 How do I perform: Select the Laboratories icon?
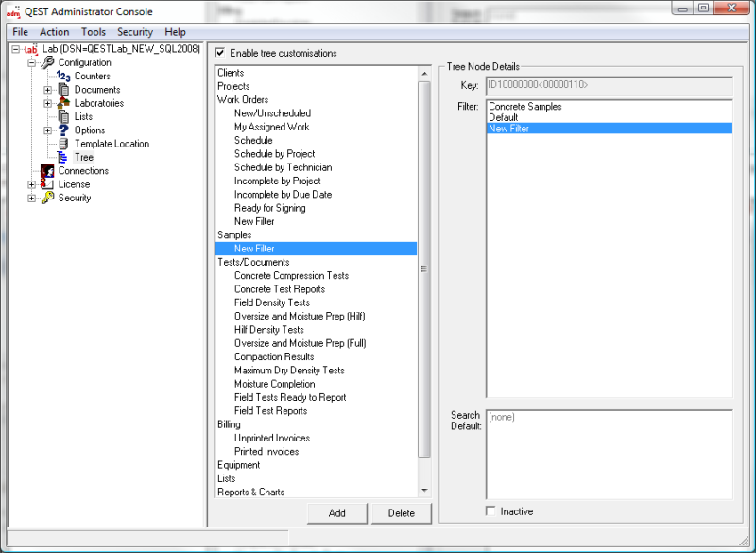click(x=65, y=103)
